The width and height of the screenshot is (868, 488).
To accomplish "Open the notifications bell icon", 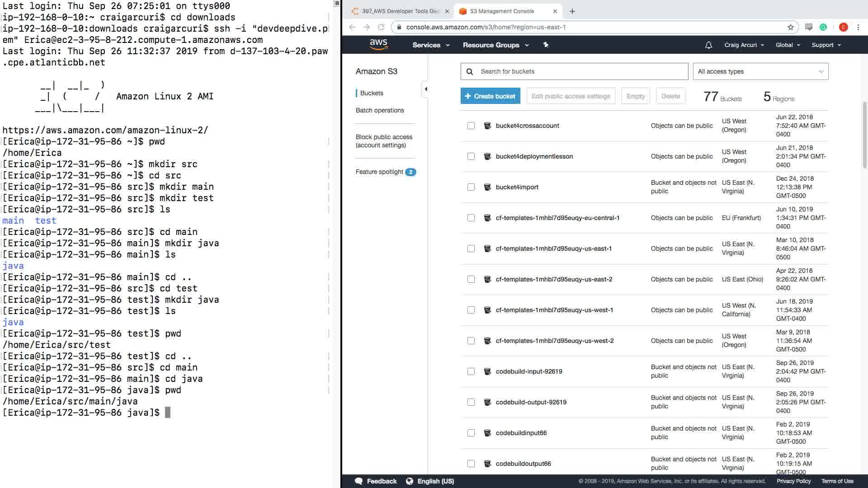I will [x=708, y=45].
